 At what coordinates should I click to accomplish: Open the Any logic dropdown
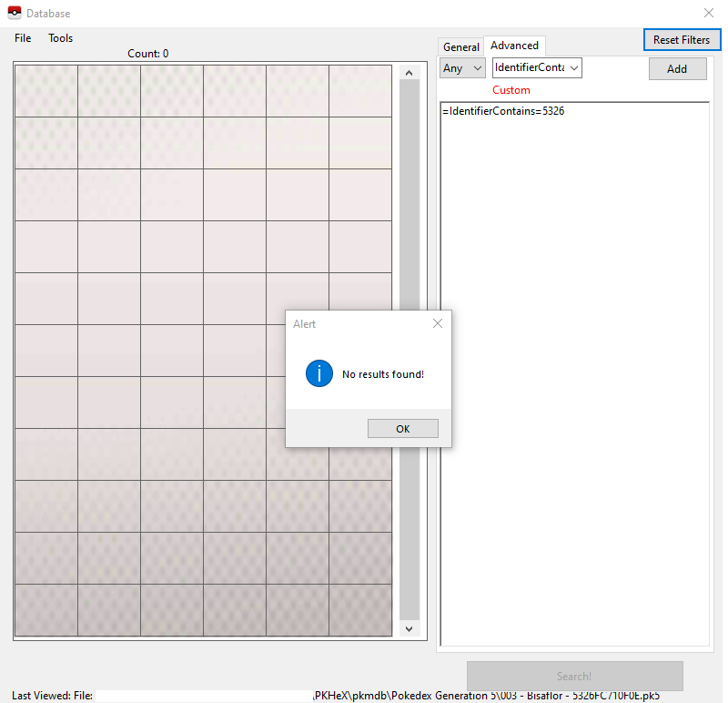pyautogui.click(x=461, y=67)
